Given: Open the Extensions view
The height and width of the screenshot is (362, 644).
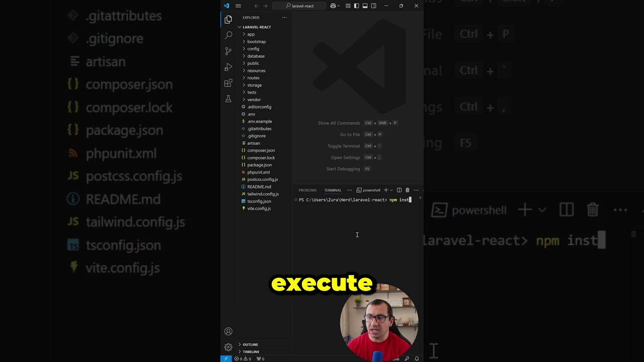Looking at the screenshot, I should [228, 83].
